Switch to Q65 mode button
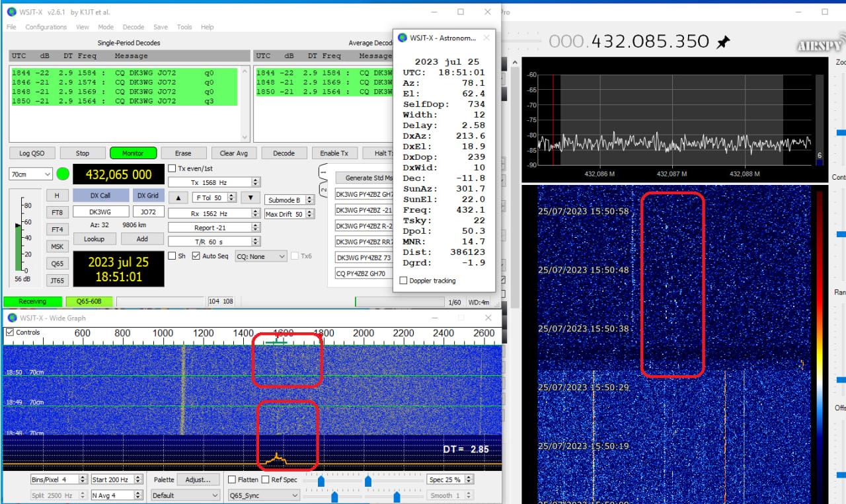Viewport: 846px width, 504px height. coord(57,264)
